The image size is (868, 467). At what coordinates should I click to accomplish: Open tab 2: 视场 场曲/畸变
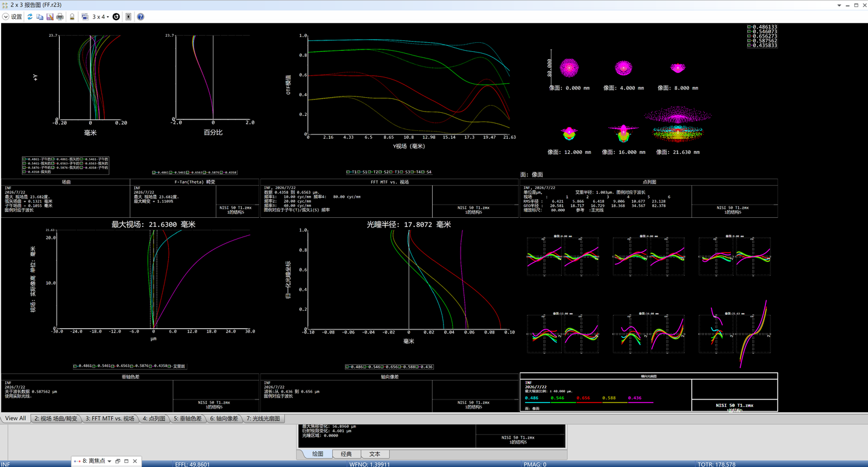[55, 418]
